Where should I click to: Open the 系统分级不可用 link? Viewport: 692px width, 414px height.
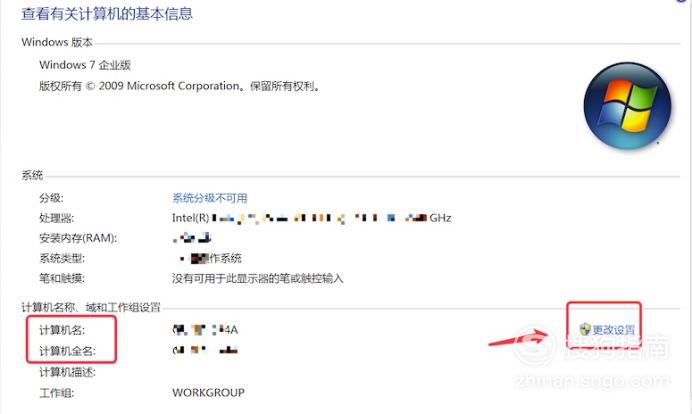click(x=210, y=198)
